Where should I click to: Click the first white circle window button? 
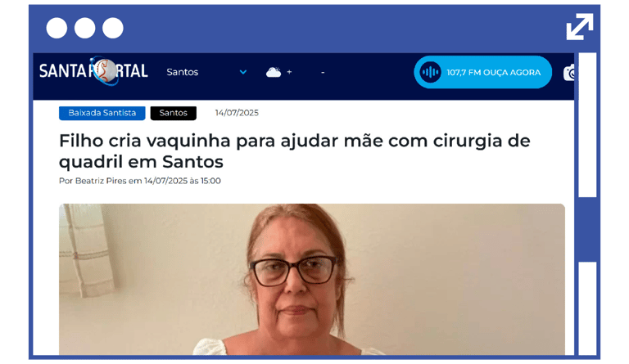coord(57,28)
